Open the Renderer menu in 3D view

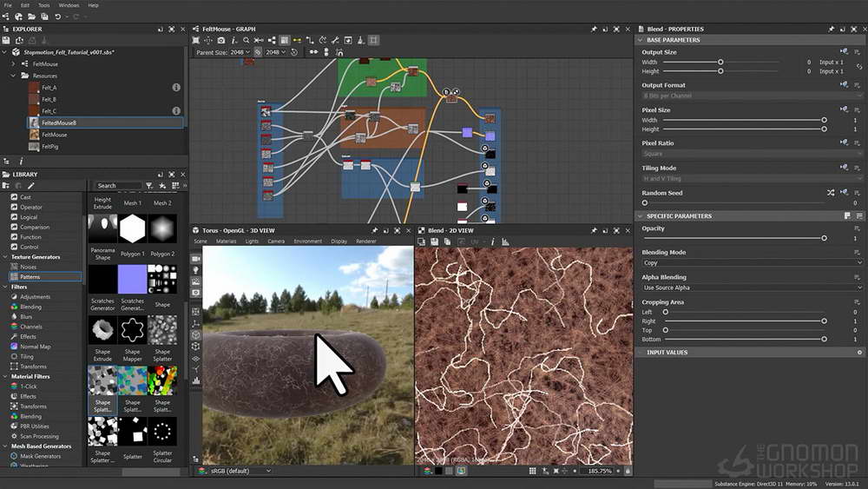point(366,241)
